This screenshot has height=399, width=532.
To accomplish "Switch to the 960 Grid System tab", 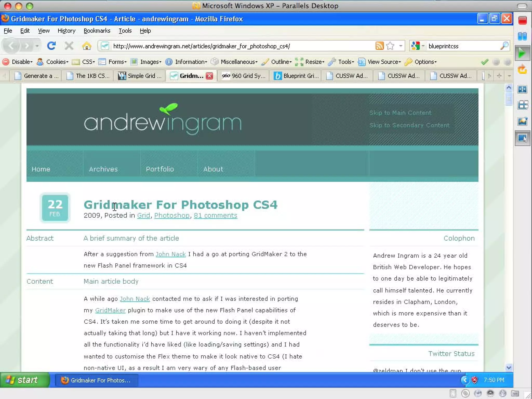I will click(x=243, y=76).
